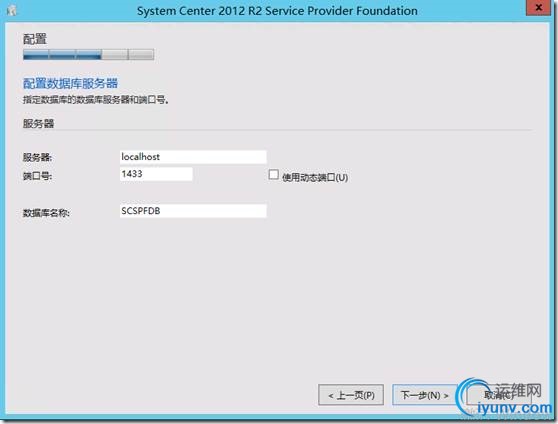
Task: Click the 配置数据库服务器 heading text
Action: pos(70,83)
